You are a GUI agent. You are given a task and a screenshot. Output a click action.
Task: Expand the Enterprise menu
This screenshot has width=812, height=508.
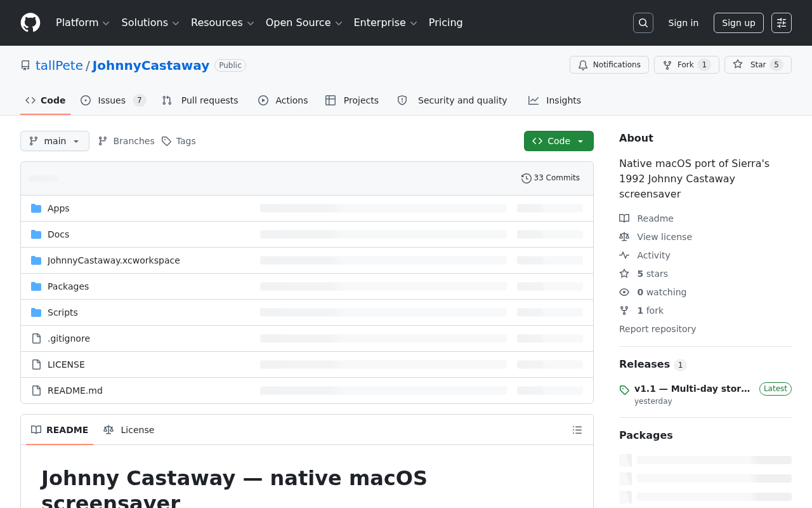tap(385, 23)
